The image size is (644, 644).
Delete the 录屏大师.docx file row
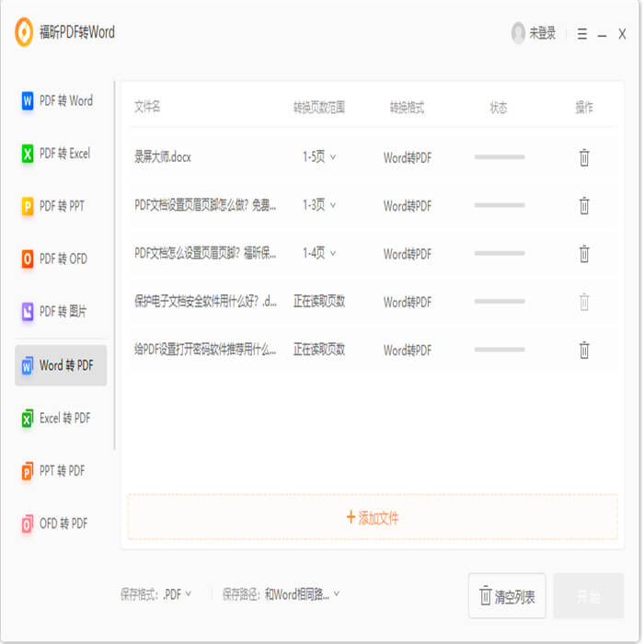[583, 157]
